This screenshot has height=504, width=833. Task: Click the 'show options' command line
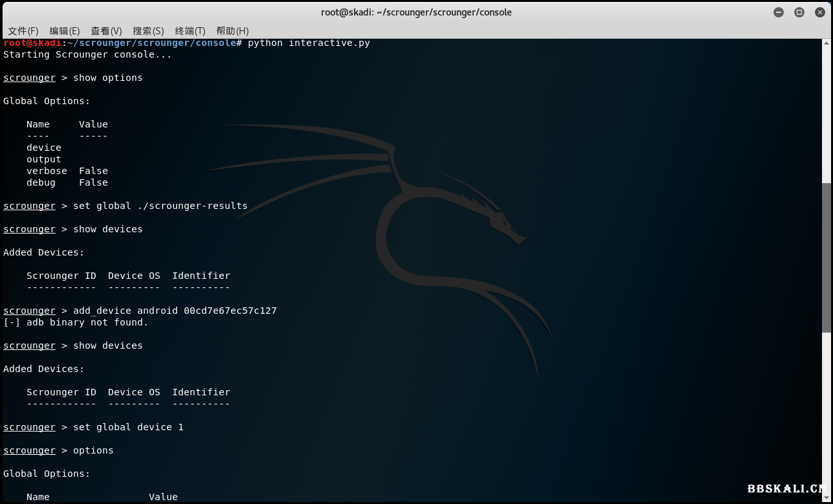click(x=107, y=78)
